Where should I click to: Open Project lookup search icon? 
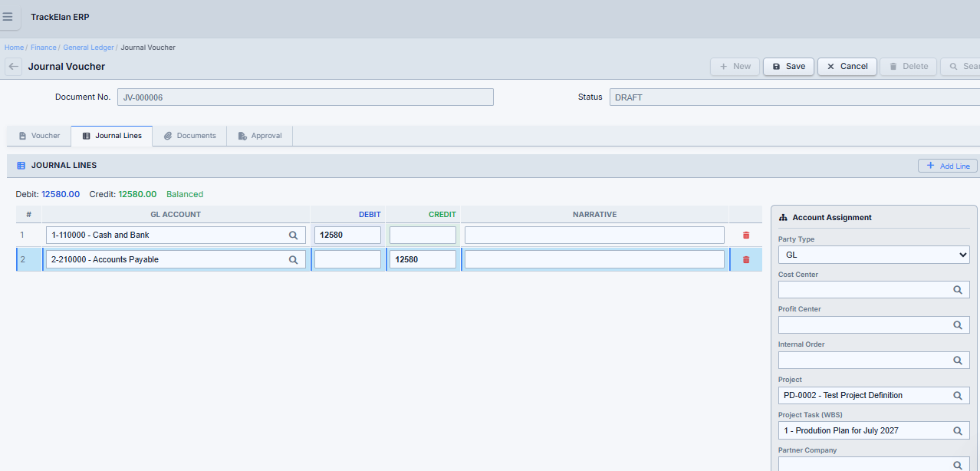click(x=958, y=396)
